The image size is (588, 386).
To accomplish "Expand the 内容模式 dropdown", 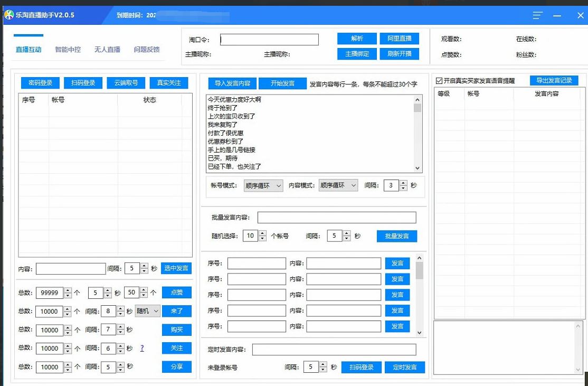I will (x=338, y=185).
